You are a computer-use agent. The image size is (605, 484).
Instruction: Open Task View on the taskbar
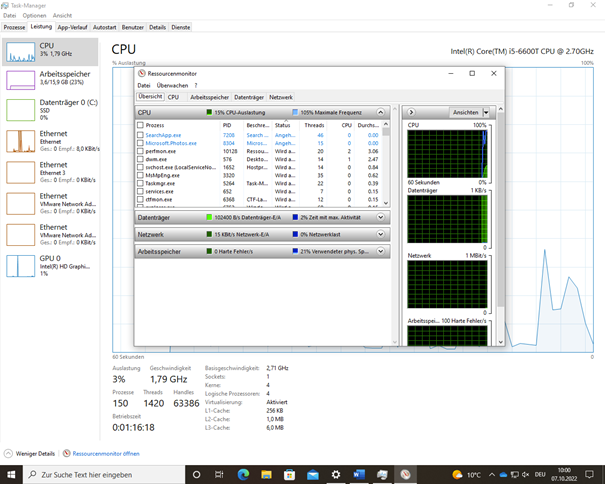tap(219, 474)
